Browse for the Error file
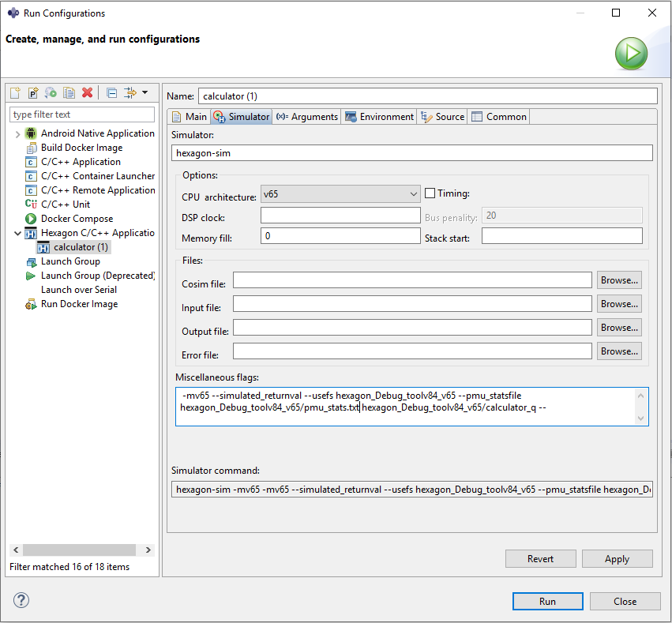 619,351
